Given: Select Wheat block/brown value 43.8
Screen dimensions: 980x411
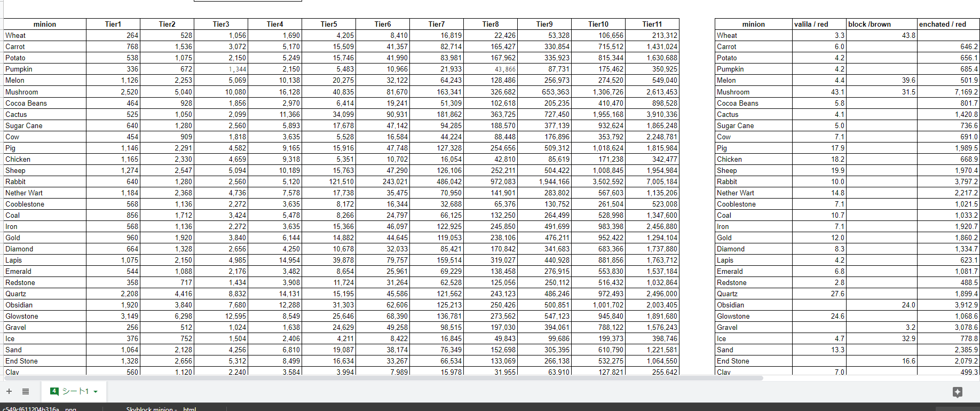Looking at the screenshot, I should (882, 35).
